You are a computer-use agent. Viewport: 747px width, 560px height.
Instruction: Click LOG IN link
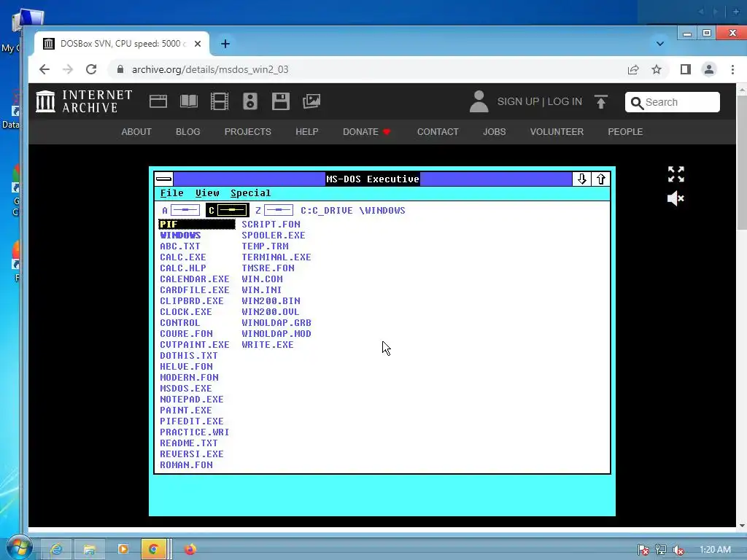click(565, 101)
